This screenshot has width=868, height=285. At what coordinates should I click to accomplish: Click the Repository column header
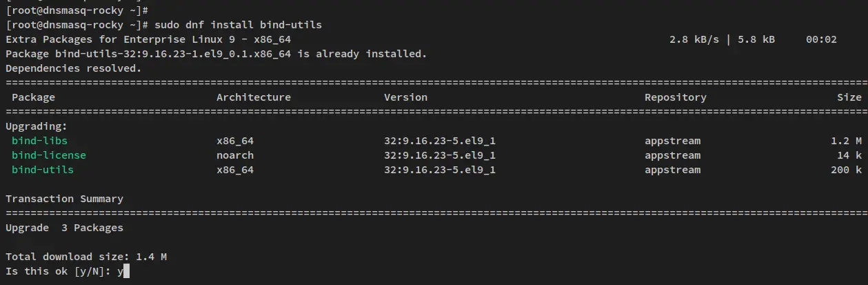click(x=676, y=97)
